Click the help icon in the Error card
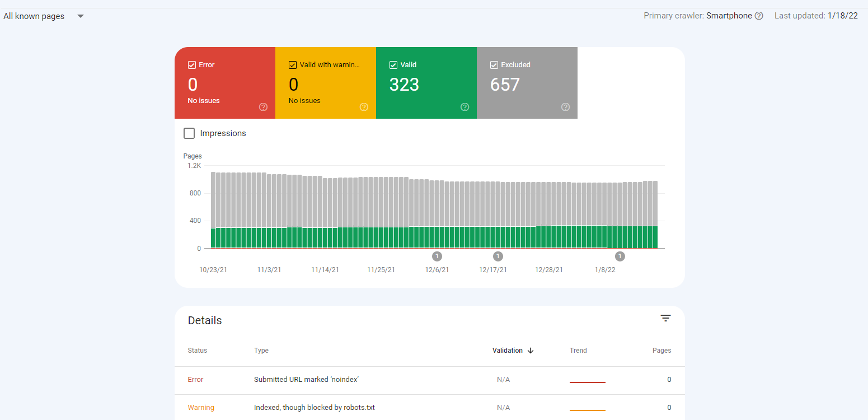The height and width of the screenshot is (420, 868). pos(264,107)
